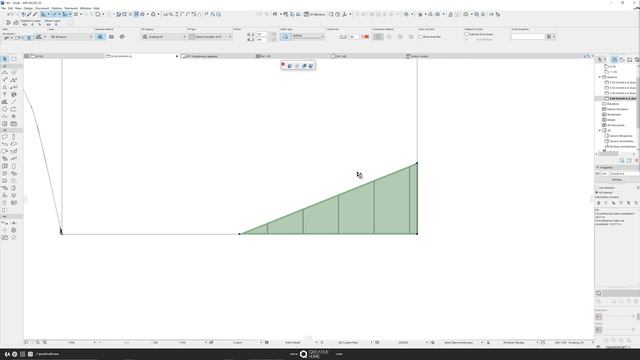Click the upper slider in the lower right panel
The image size is (640, 360).
(x=620, y=316)
